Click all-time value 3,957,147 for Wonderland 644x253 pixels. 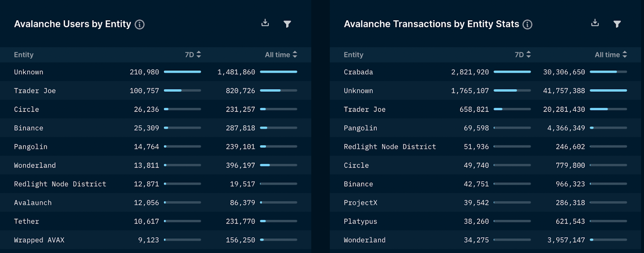tap(566, 240)
